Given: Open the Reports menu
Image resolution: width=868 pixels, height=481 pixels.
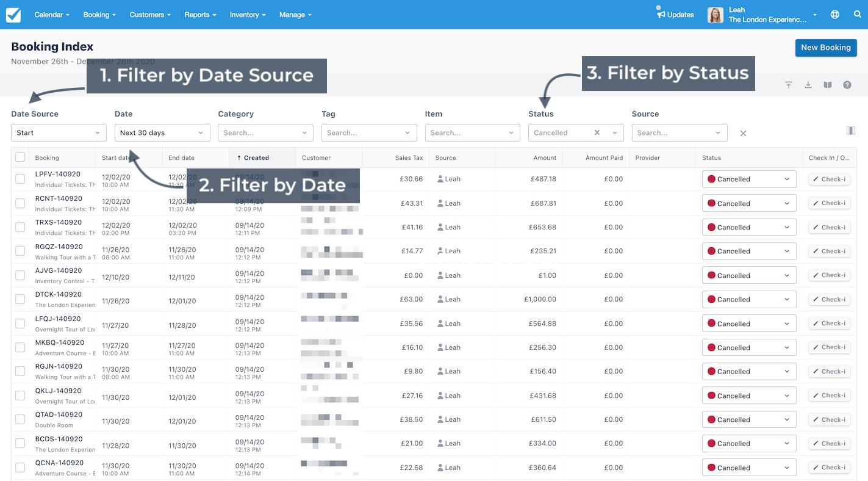Looking at the screenshot, I should coord(200,15).
